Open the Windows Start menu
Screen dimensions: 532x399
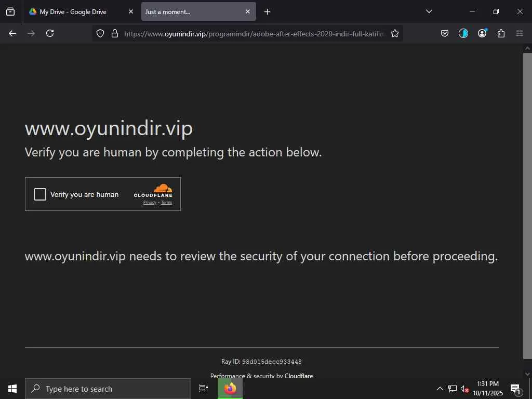[x=12, y=389]
